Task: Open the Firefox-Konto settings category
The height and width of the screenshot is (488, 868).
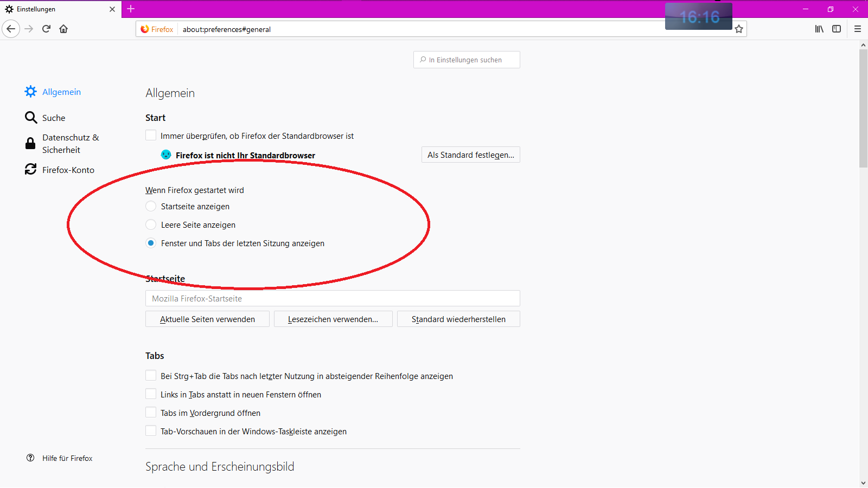Action: [60, 170]
